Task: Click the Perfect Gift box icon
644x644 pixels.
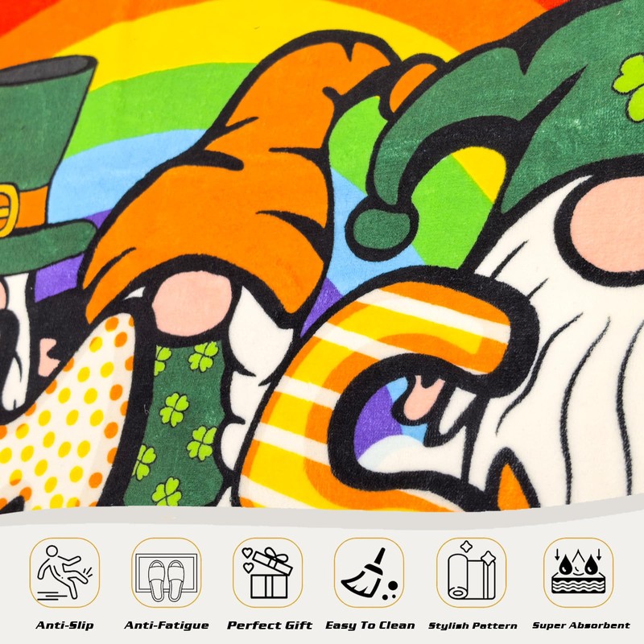Action: coord(268,572)
